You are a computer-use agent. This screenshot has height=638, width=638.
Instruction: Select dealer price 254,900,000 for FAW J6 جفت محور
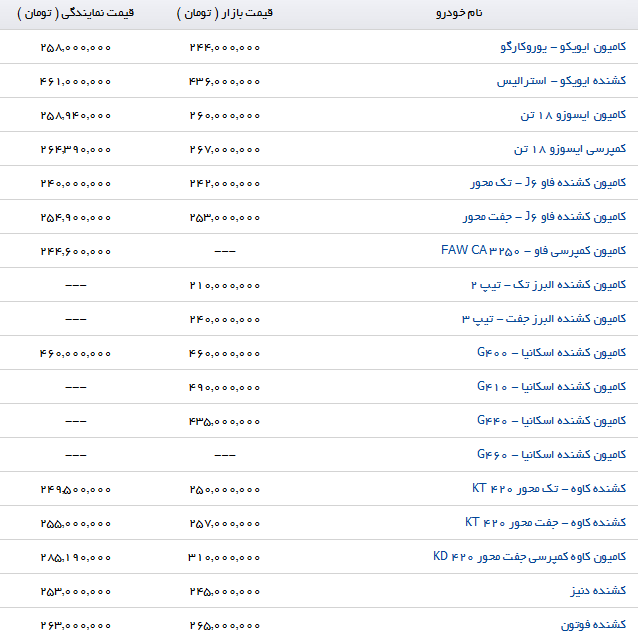76,217
